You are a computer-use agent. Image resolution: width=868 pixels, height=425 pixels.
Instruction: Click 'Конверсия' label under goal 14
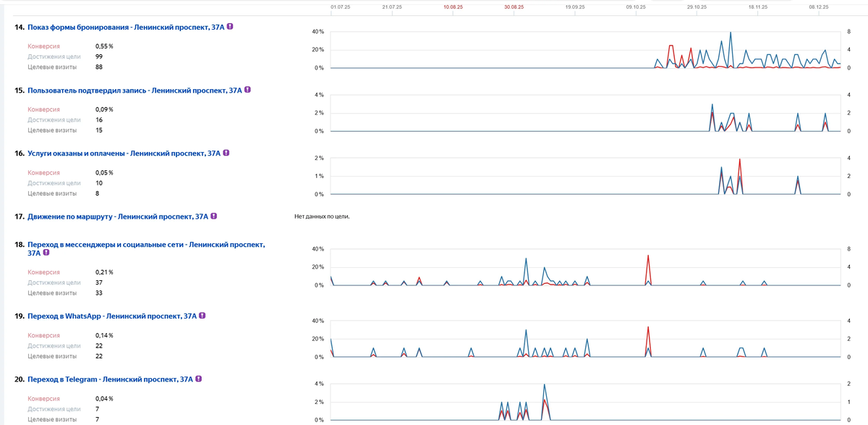click(44, 46)
